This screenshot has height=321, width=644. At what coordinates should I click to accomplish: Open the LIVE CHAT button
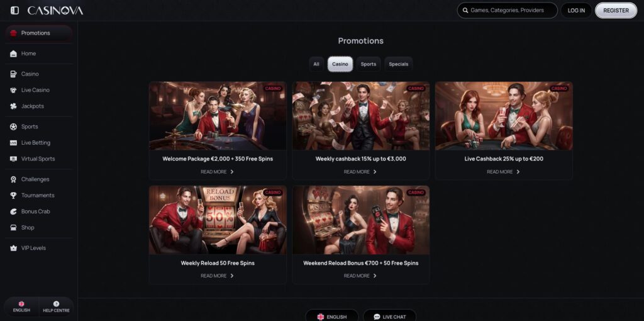click(389, 317)
